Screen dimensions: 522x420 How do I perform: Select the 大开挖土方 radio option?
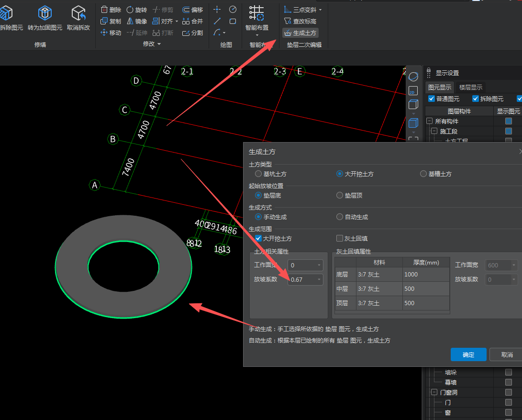pos(340,174)
